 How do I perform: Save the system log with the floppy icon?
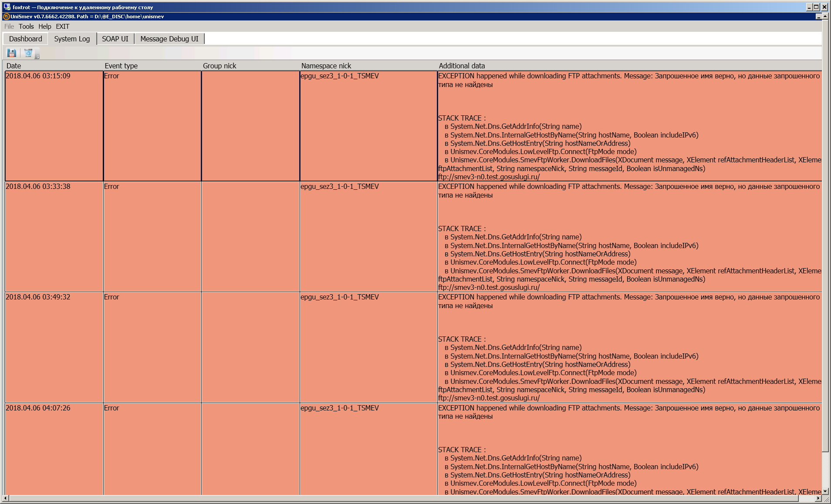point(12,53)
